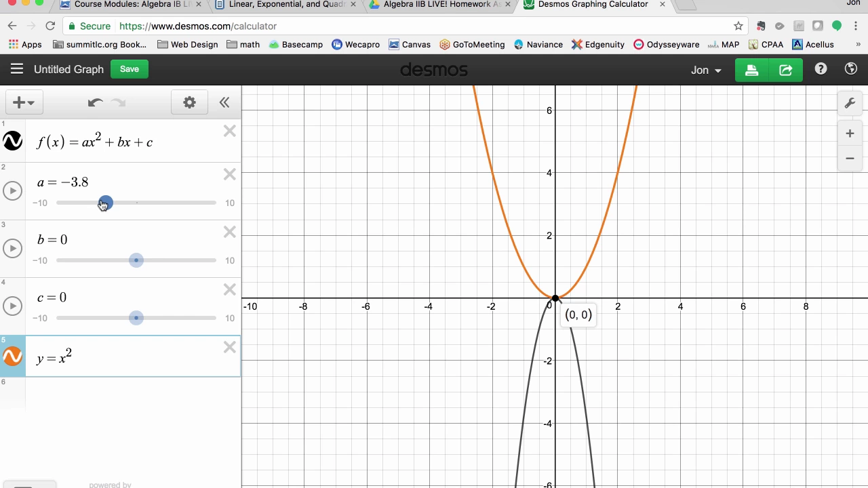Select the Desmos Graphing Calculator tab
This screenshot has height=488, width=868.
[x=593, y=5]
